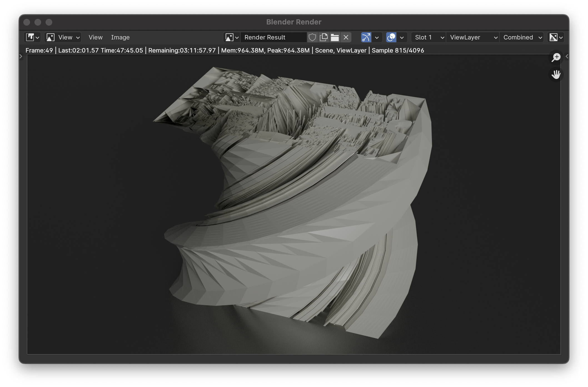Viewport: 588px width, 387px height.
Task: Expand the Slot 1 dropdown
Action: coord(428,37)
